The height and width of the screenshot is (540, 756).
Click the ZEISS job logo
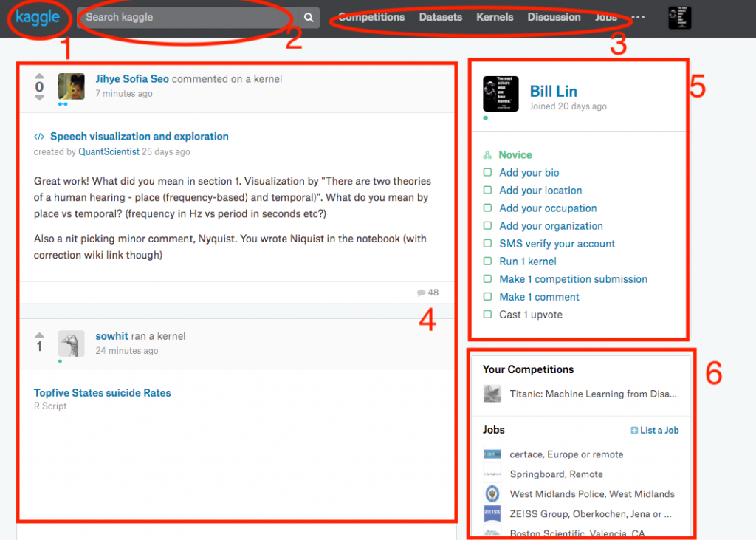[x=492, y=513]
